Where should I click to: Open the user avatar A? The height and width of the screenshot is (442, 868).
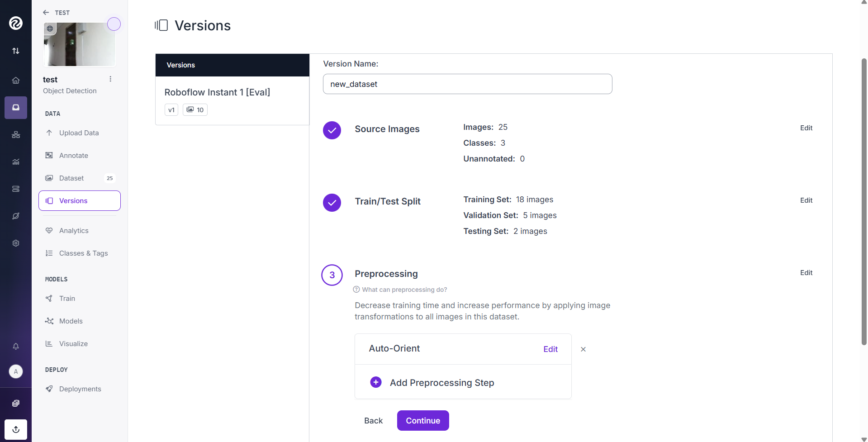click(16, 371)
